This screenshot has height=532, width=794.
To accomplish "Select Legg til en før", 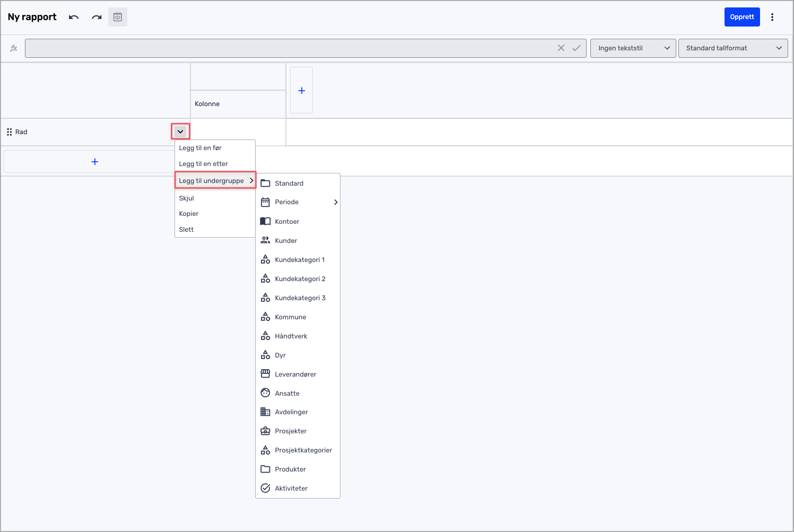I will [200, 148].
